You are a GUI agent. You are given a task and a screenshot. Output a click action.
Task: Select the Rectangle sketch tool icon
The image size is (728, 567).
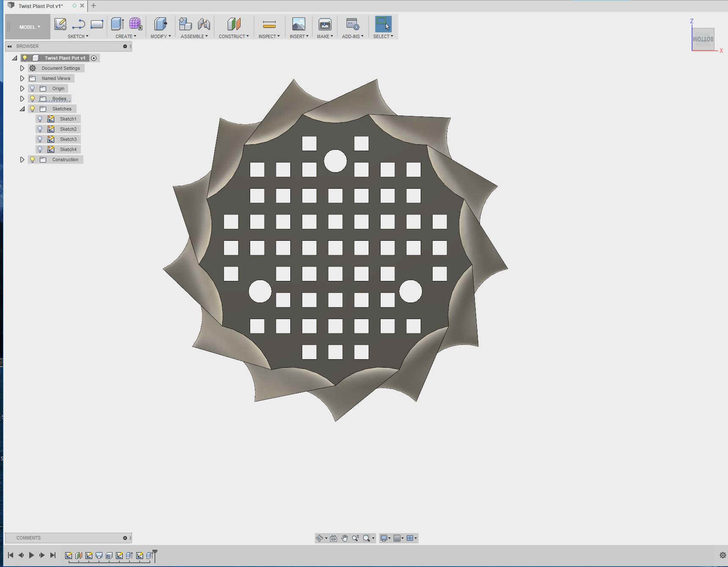[x=97, y=24]
